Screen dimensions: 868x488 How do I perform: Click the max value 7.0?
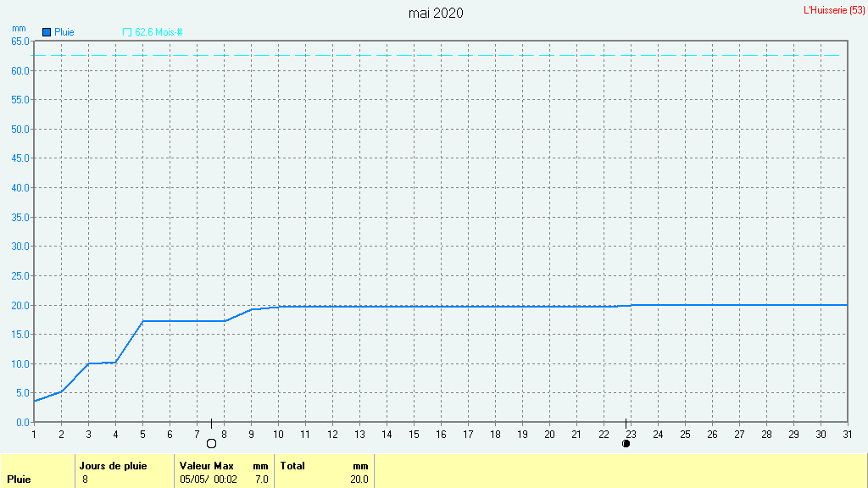pos(261,480)
